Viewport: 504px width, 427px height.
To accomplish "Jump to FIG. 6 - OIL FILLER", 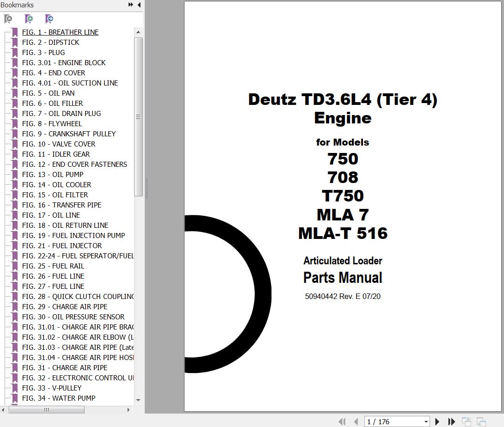I will (52, 104).
